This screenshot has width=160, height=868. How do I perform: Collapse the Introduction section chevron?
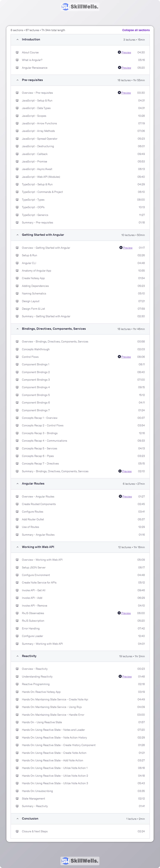[x=18, y=40]
